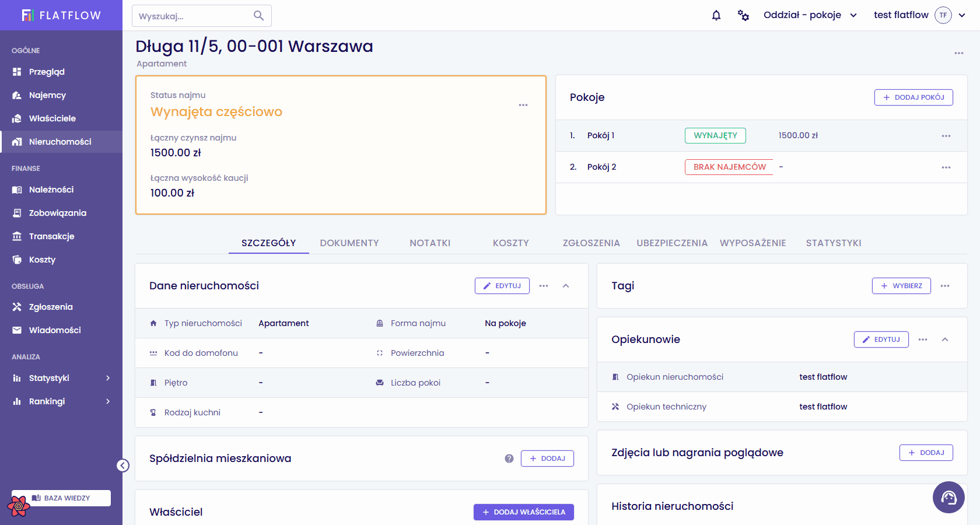The height and width of the screenshot is (525, 980).
Task: Click the Dodaj właściciela button
Action: click(524, 512)
